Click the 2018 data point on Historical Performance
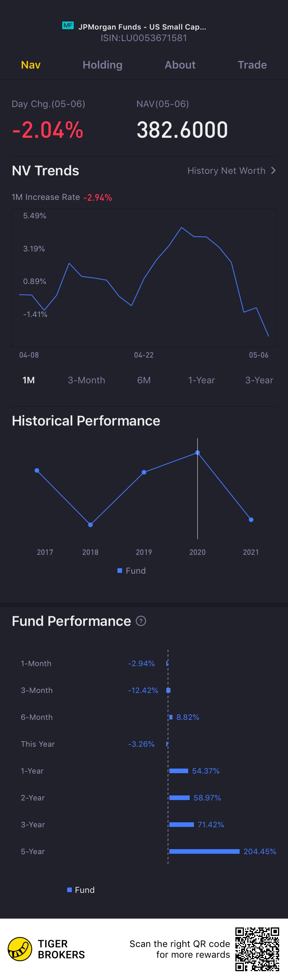The height and width of the screenshot is (980, 288). click(91, 525)
